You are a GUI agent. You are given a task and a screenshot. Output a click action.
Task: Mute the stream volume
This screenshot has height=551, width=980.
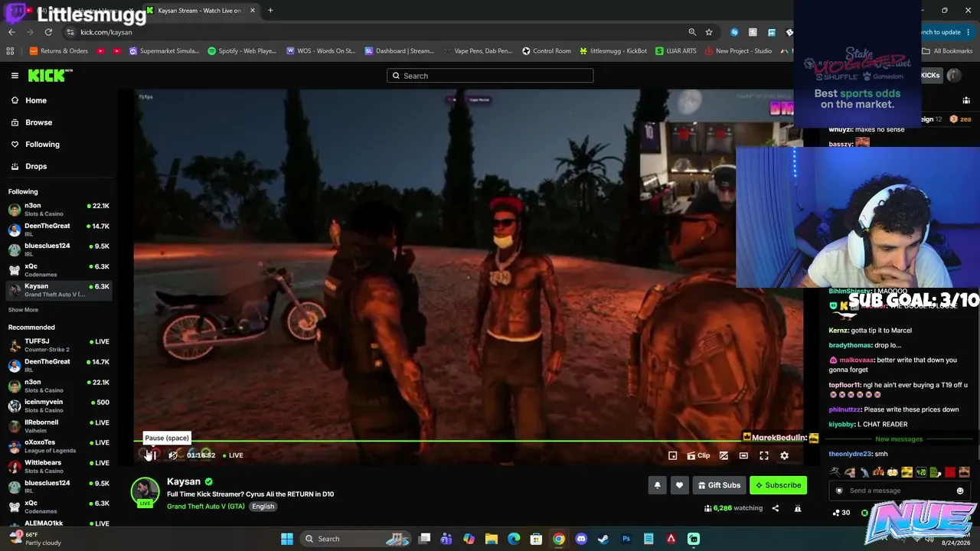pyautogui.click(x=173, y=455)
